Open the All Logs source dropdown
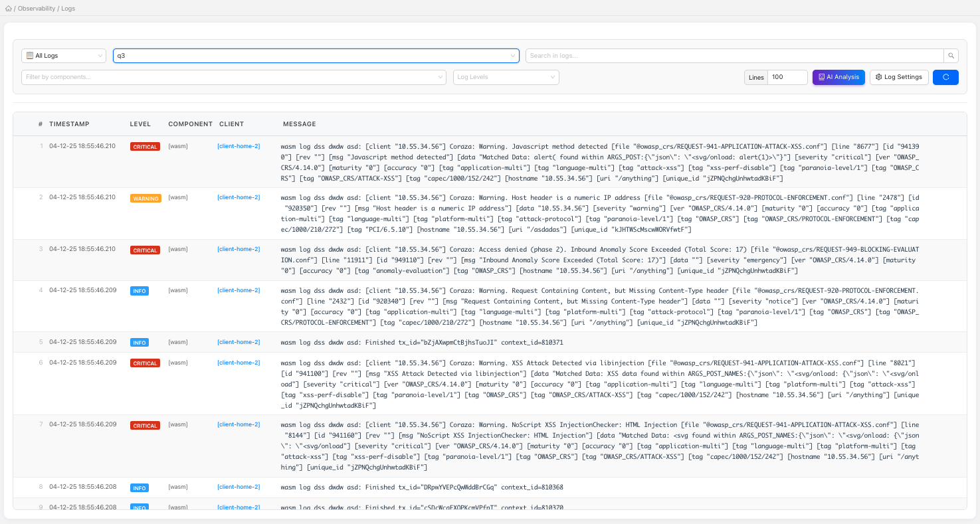Screen dimensions: 980x524 [x=63, y=55]
